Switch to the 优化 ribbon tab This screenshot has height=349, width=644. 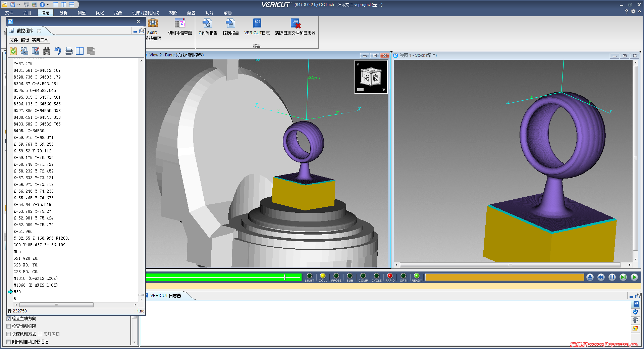pyautogui.click(x=100, y=13)
